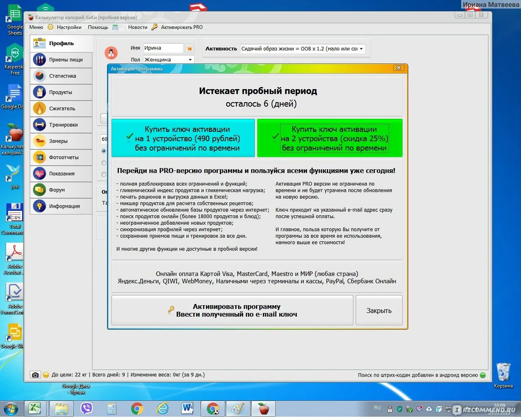Open Excel from the taskbar
This screenshot has height=420, width=521.
coord(35,408)
